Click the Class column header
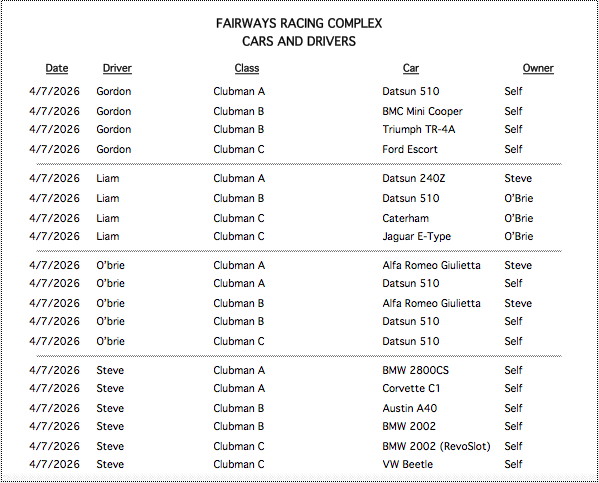 click(x=247, y=68)
